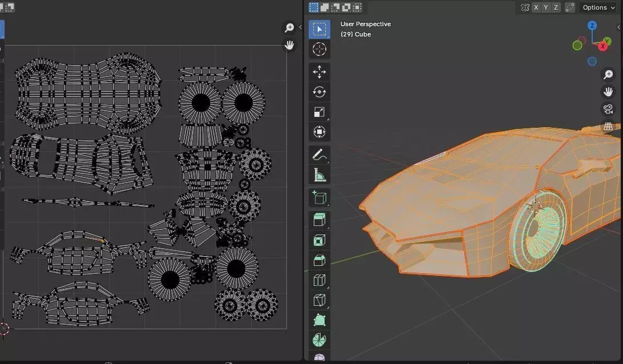Select the Add Cube tool
The image size is (623, 364).
pos(319,197)
